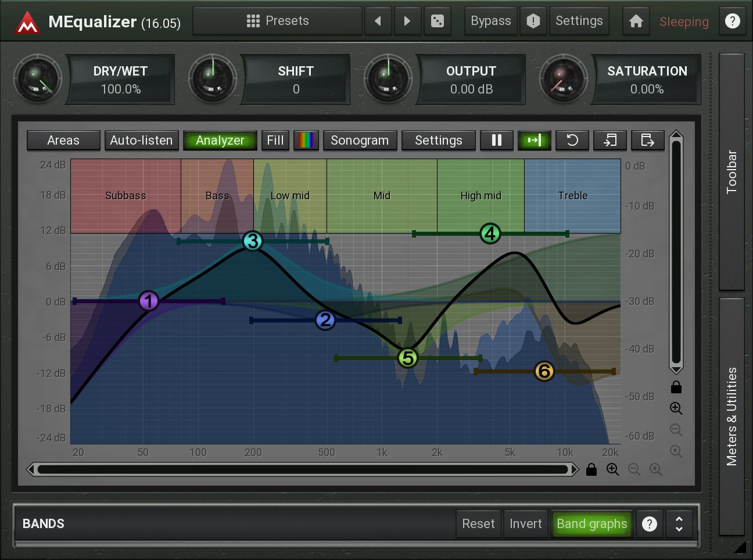The height and width of the screenshot is (560, 753).
Task: Select EQ band 5 node
Action: click(408, 358)
